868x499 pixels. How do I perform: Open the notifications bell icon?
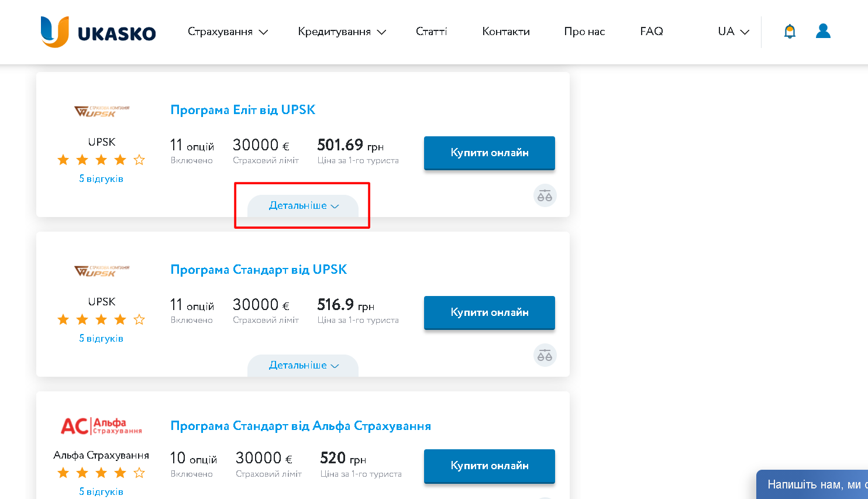[x=790, y=31]
